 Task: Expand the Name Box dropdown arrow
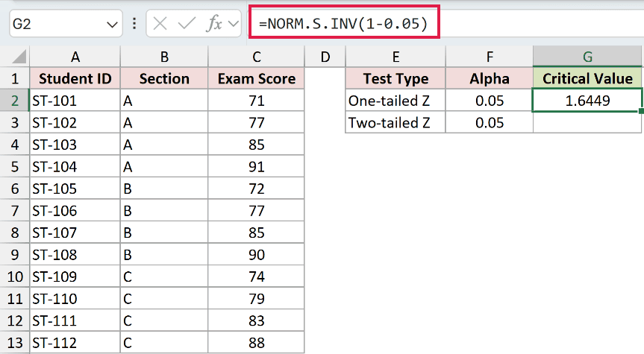point(112,25)
